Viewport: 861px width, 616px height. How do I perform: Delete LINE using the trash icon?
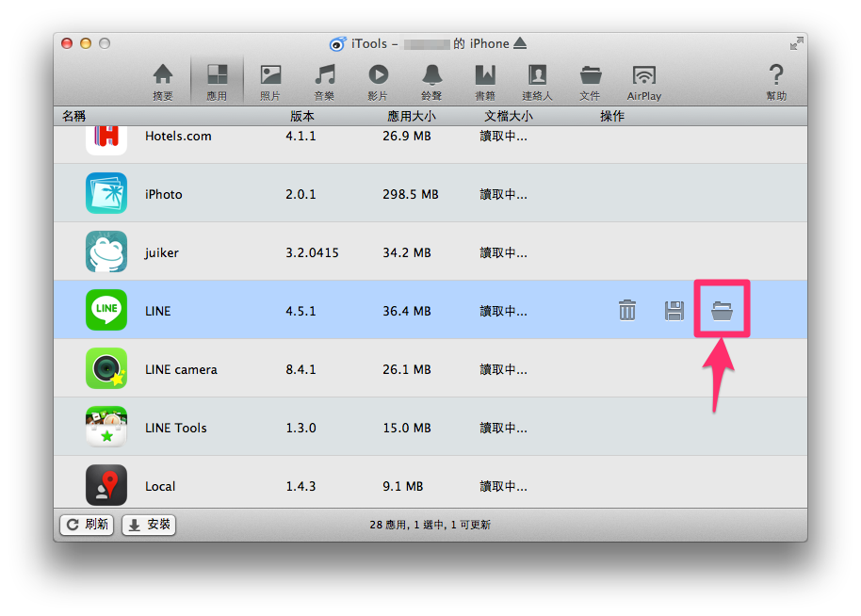[627, 310]
